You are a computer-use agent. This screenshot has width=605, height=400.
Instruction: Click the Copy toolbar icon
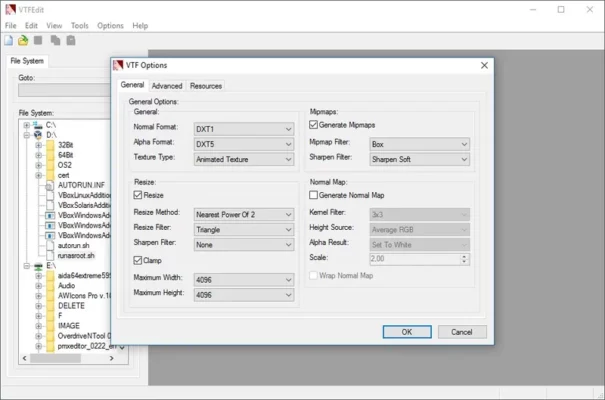pyautogui.click(x=56, y=40)
